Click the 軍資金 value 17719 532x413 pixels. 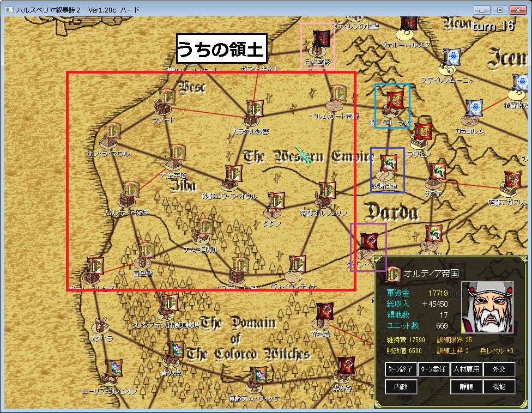coord(438,293)
